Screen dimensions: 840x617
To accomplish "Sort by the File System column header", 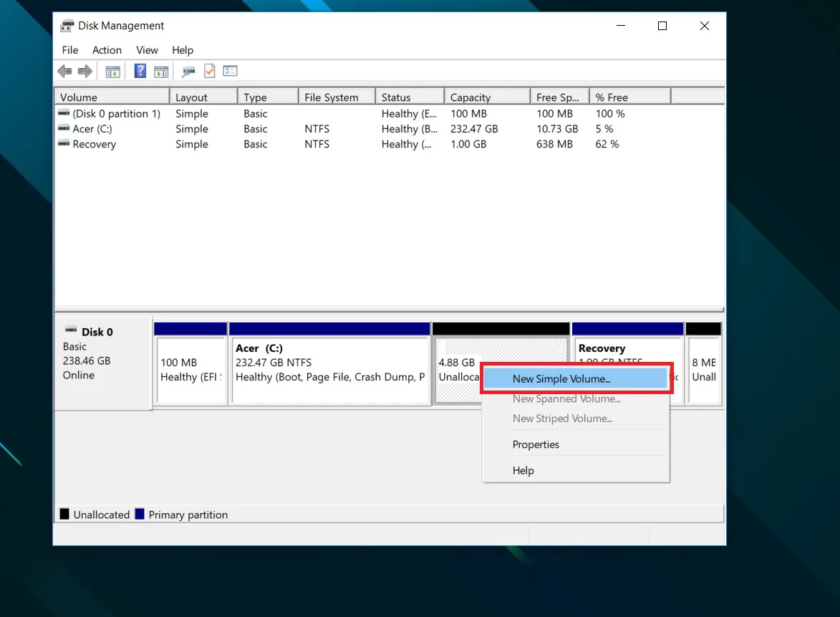I will pos(337,97).
